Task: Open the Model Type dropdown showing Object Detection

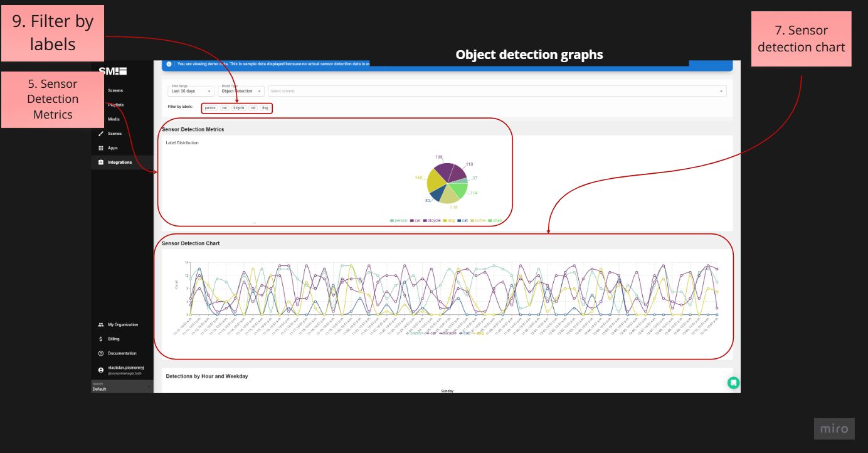Action: (241, 91)
